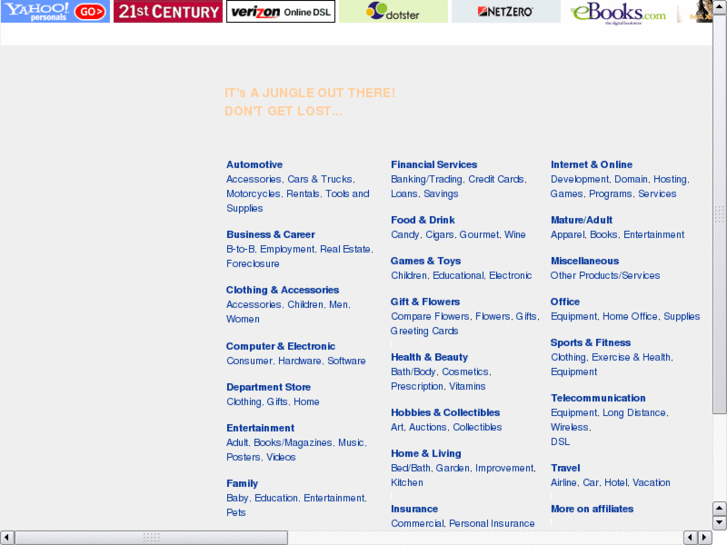Open Financial Services category
The width and height of the screenshot is (727, 545).
click(434, 165)
